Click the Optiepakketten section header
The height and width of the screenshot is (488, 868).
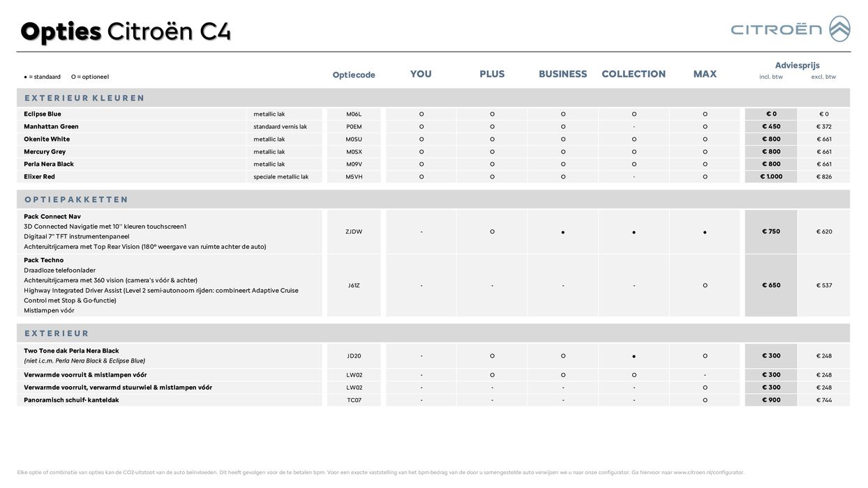pos(77,199)
